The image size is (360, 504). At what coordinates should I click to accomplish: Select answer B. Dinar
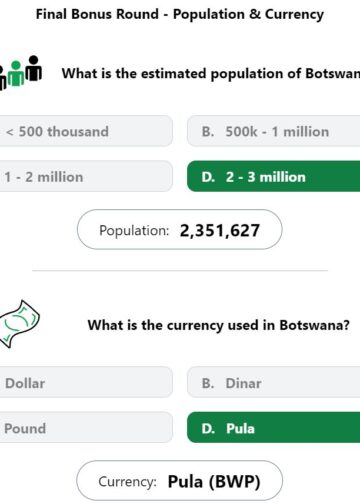274,382
